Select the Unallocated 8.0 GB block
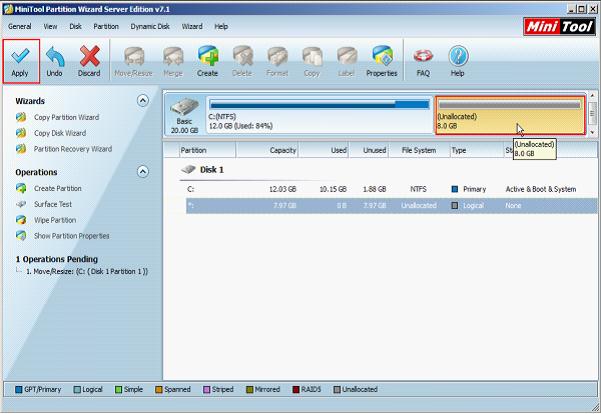601x414 pixels. [510, 115]
